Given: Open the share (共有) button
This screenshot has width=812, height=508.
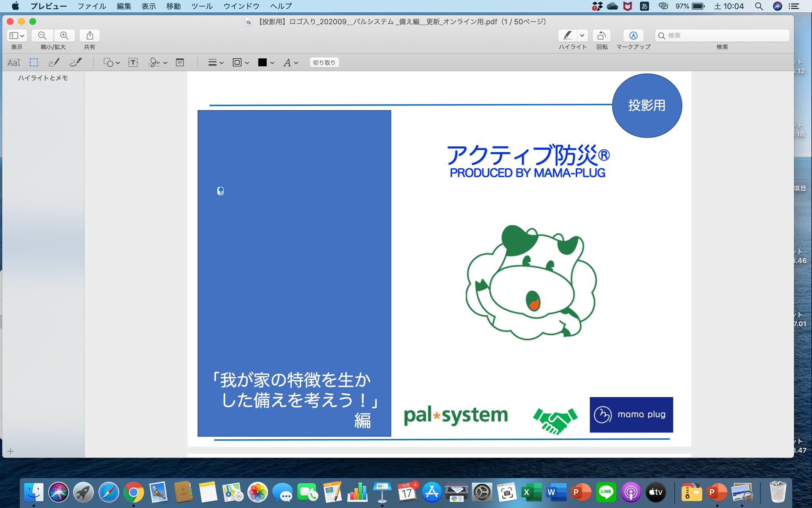Looking at the screenshot, I should [90, 36].
